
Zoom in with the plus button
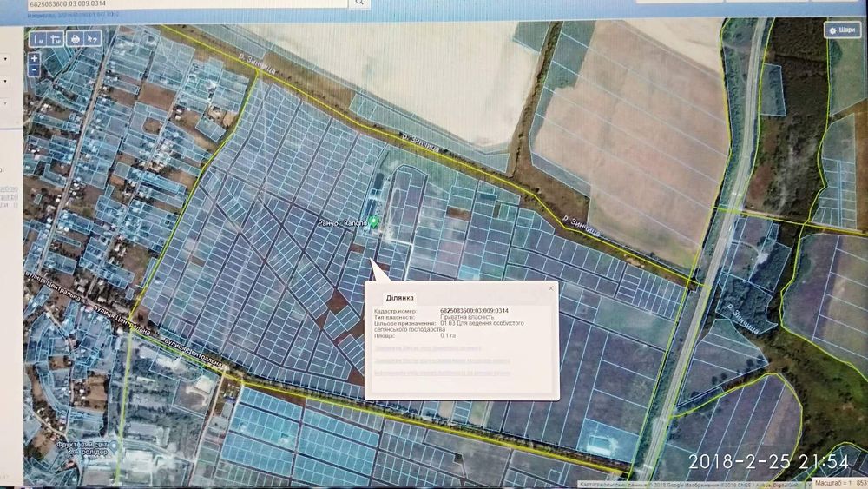[x=35, y=58]
